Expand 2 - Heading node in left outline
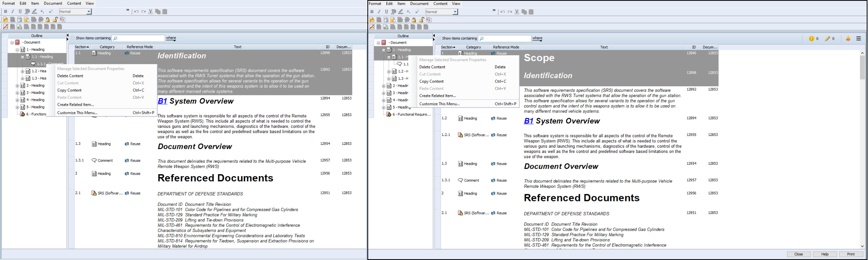The height and width of the screenshot is (260, 868). click(x=17, y=85)
